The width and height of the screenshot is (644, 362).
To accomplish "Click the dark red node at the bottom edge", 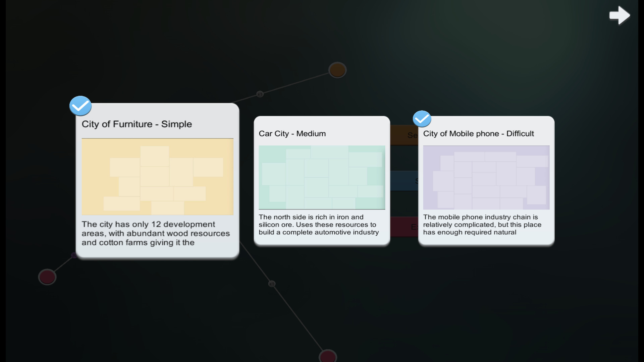I will [327, 356].
